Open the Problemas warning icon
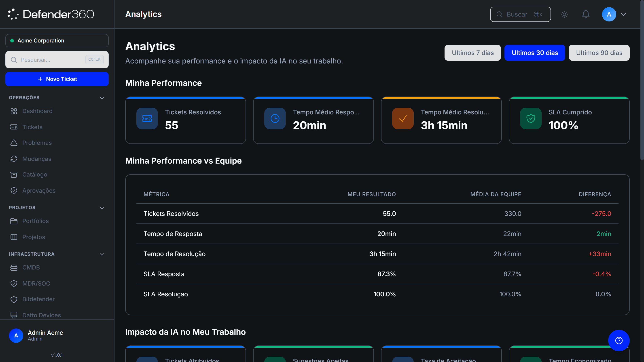This screenshot has width=644, height=362. click(14, 143)
